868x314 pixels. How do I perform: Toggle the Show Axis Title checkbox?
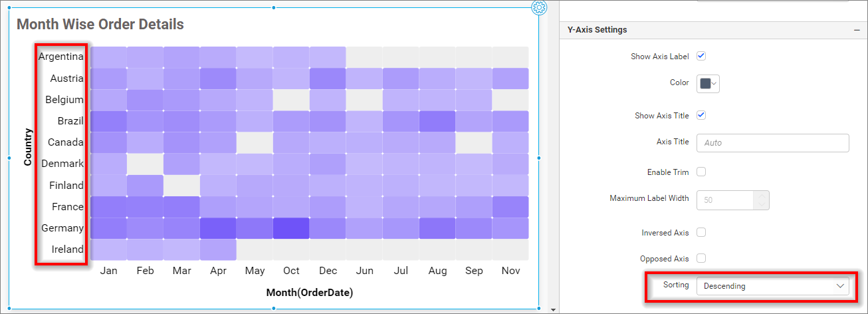[701, 115]
